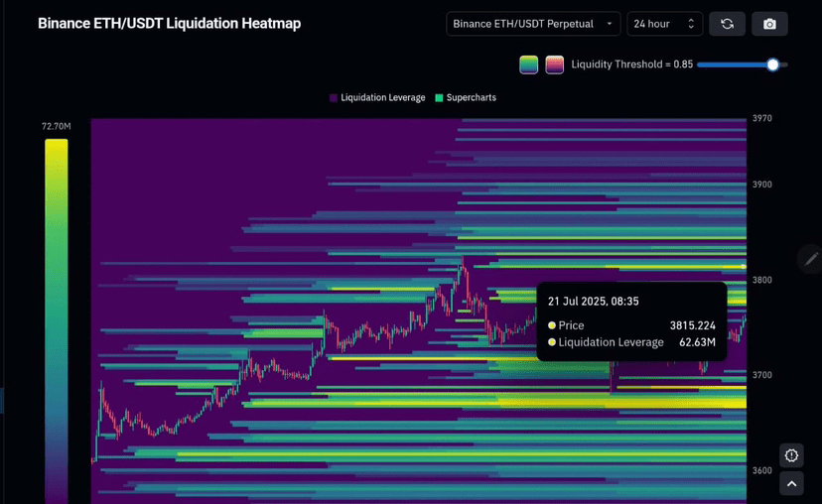Image resolution: width=822 pixels, height=504 pixels.
Task: Click the 3900 price axis label
Action: 761,185
